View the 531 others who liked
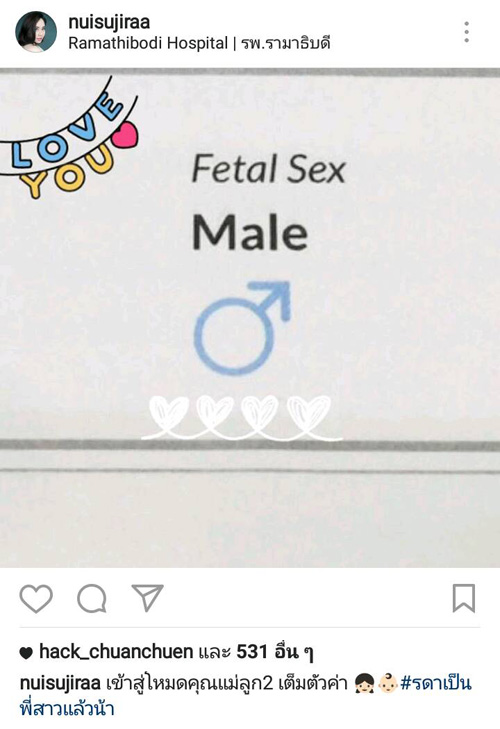Image resolution: width=500 pixels, height=729 pixels. (274, 652)
